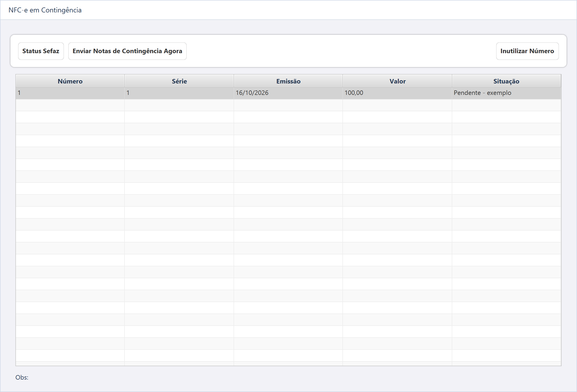Click the Valor column header
The width and height of the screenshot is (577, 392).
(397, 81)
